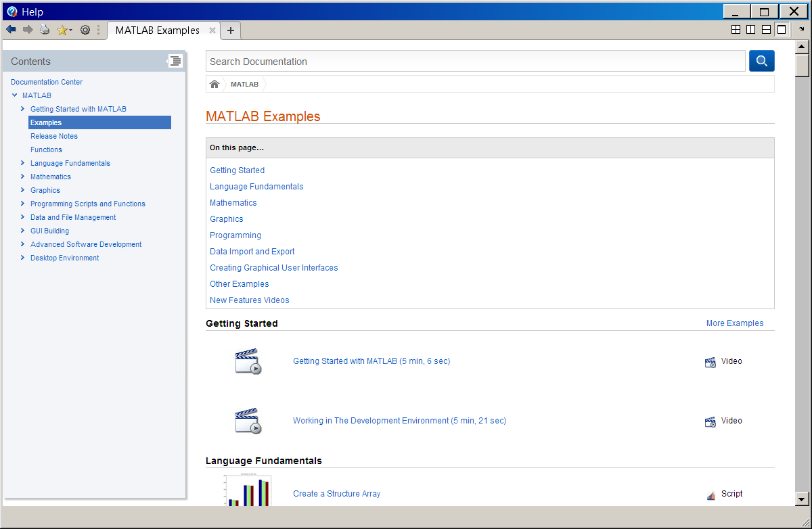The height and width of the screenshot is (529, 812).
Task: Jump to Programming in On this page
Action: [235, 235]
